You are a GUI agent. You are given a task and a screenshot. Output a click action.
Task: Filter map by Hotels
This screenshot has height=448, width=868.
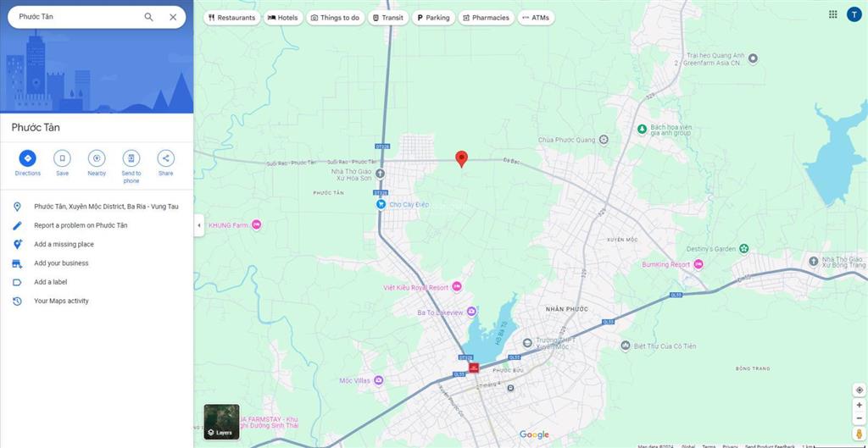pyautogui.click(x=283, y=18)
